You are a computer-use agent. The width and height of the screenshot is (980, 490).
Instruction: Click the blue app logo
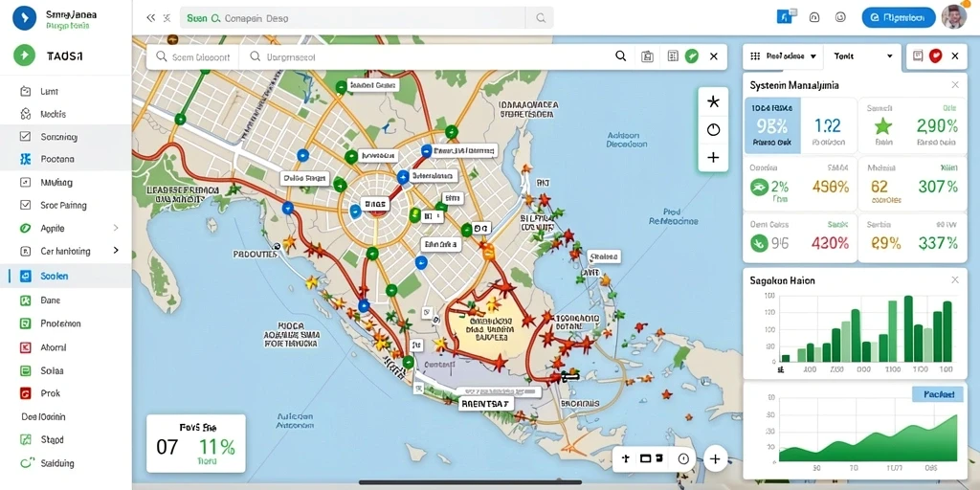coord(24,17)
